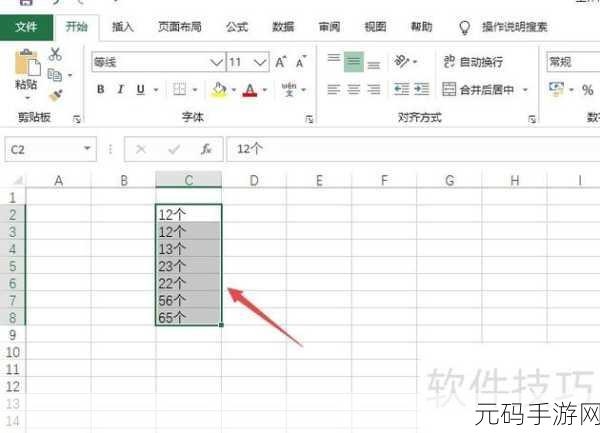Toggle italic formatting I

121,90
